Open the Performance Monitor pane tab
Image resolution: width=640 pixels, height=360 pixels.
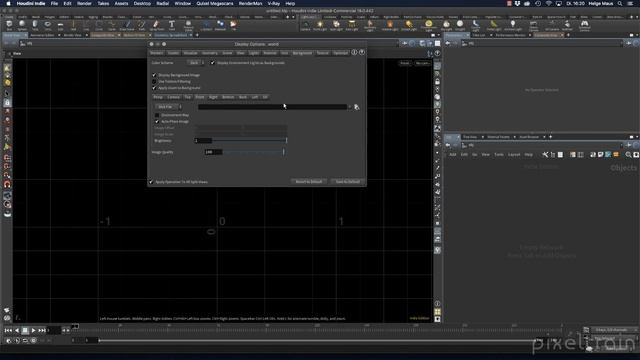510,35
